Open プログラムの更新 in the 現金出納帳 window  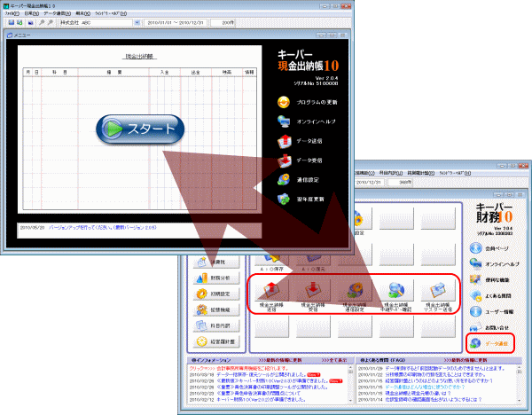pyautogui.click(x=308, y=102)
